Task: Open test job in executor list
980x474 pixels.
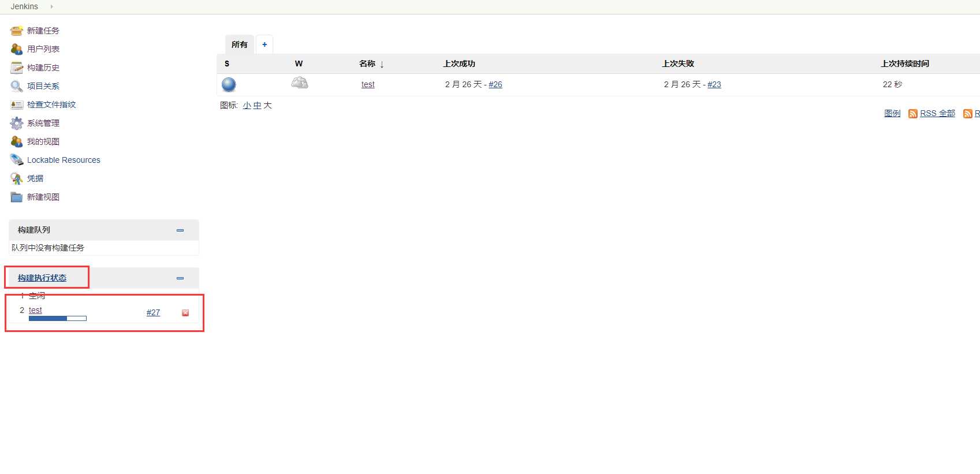Action: tap(35, 310)
